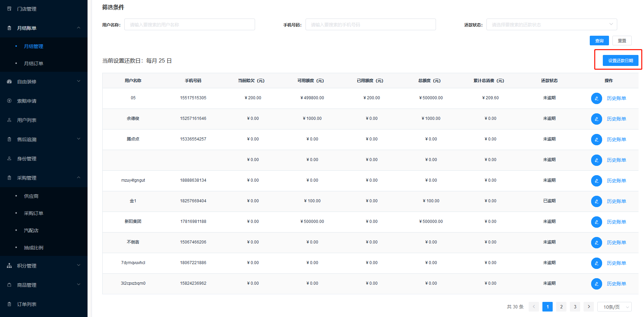Click the 自由装修 palette icon
Viewport: 644px width, 317px height.
pyautogui.click(x=9, y=81)
